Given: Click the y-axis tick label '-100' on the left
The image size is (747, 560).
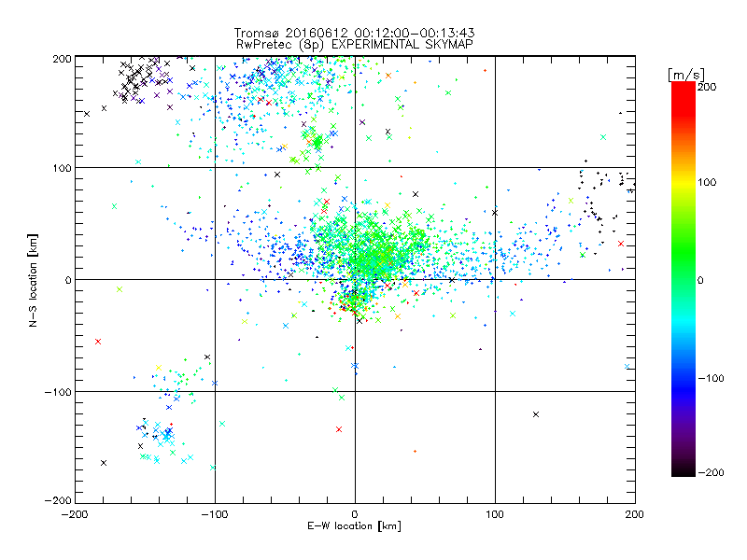Looking at the screenshot, I should (x=58, y=392).
